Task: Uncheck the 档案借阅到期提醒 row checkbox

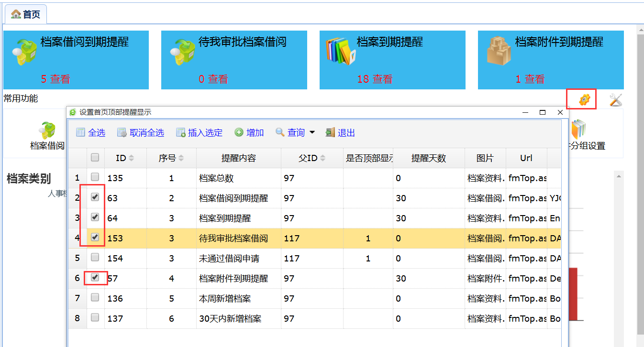Action: tap(95, 197)
